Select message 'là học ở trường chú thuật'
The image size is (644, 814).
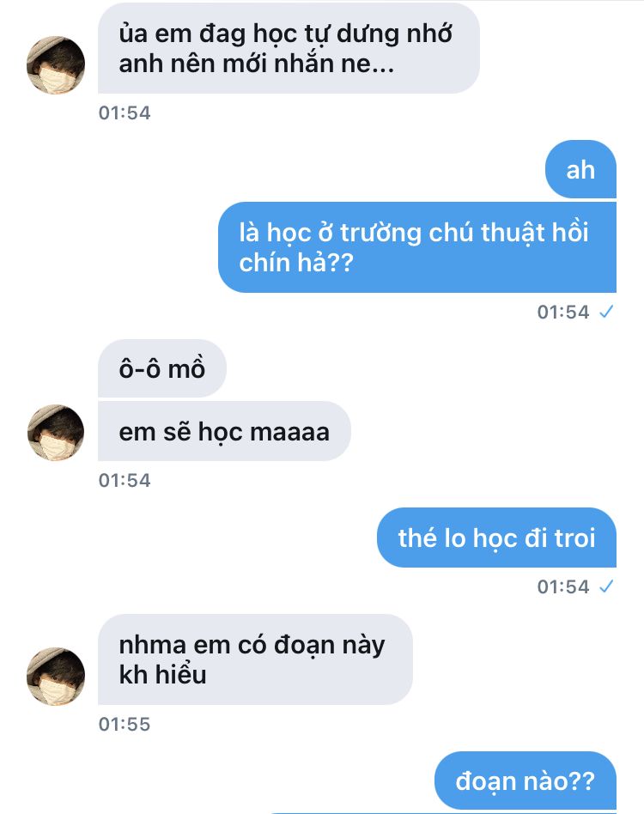coord(417,247)
